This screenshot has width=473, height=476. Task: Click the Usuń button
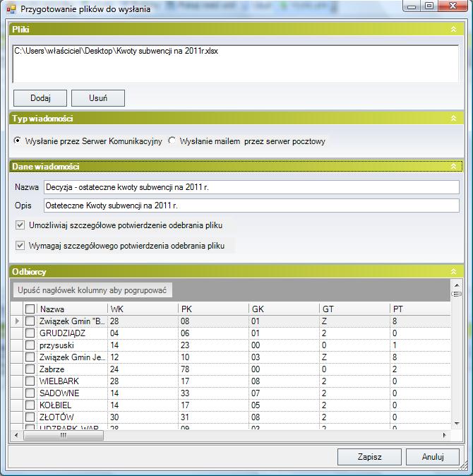pos(98,98)
